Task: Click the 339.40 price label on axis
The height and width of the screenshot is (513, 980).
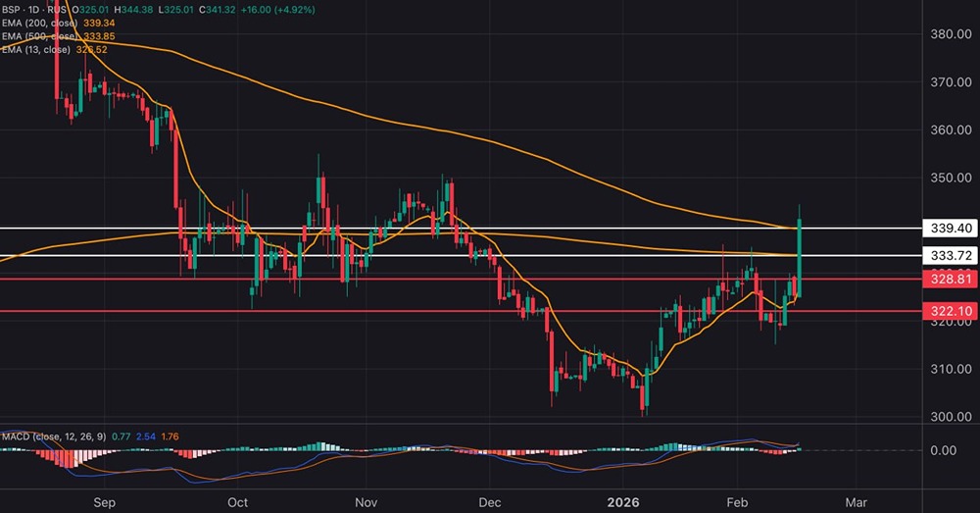Action: coord(951,229)
